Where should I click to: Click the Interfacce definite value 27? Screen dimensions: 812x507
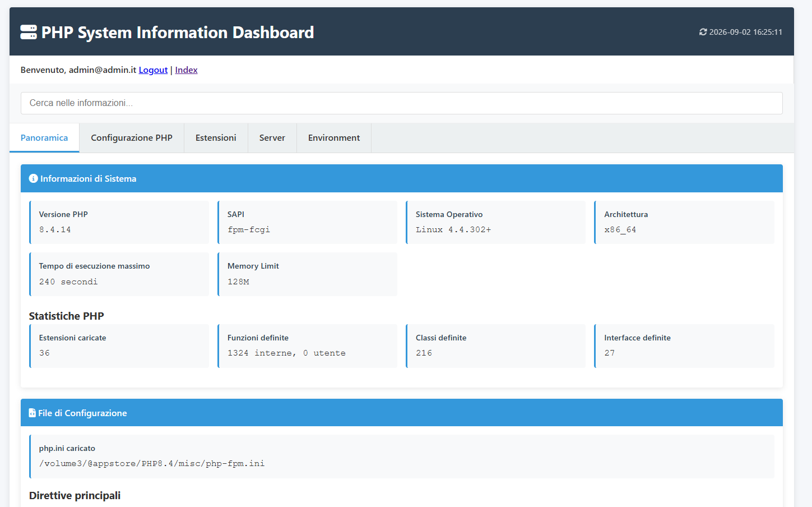click(x=610, y=353)
